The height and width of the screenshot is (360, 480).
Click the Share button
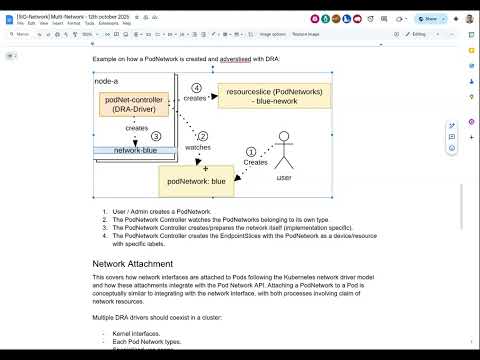click(428, 19)
